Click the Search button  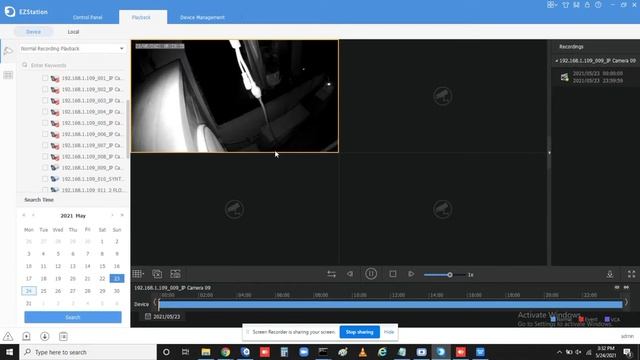pos(73,317)
